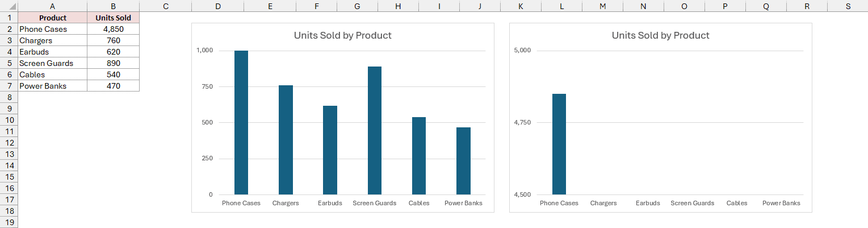Select the cell with value 4,850
Image resolution: width=868 pixels, height=228 pixels.
114,29
